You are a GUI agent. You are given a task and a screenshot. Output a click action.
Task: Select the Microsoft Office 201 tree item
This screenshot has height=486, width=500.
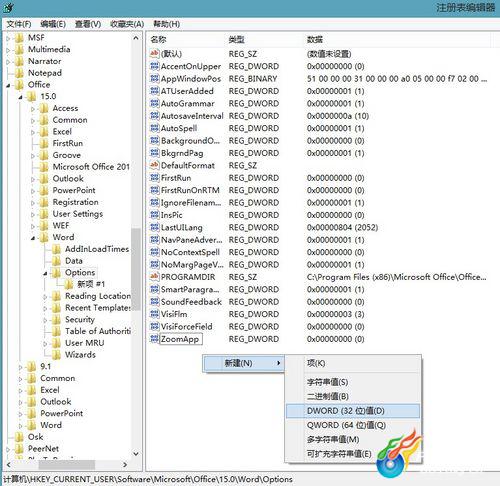coord(91,167)
